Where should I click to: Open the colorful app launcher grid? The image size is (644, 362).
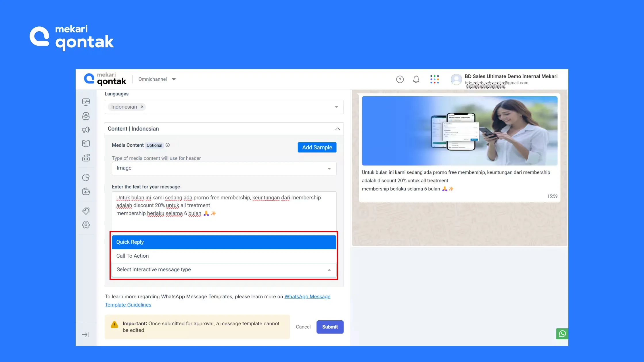[434, 79]
